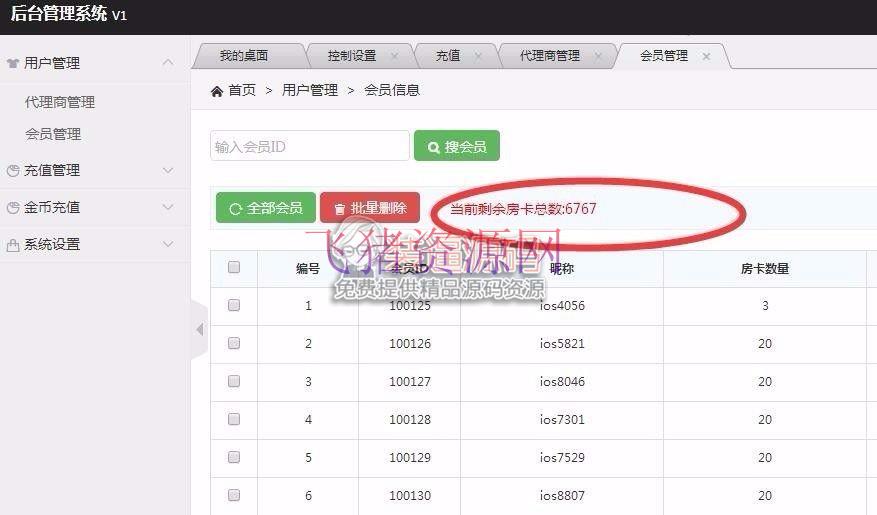Click 用户管理 in the breadcrumb

pos(310,91)
